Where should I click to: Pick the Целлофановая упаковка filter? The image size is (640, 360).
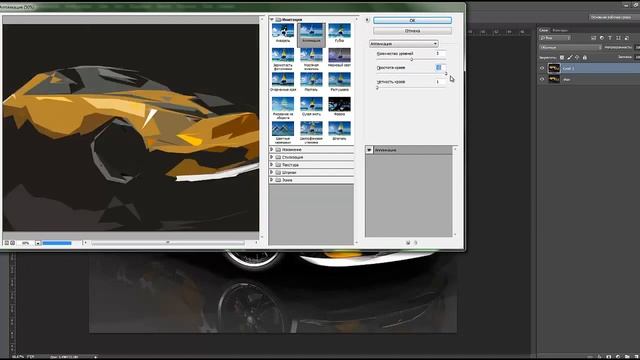pos(311,129)
